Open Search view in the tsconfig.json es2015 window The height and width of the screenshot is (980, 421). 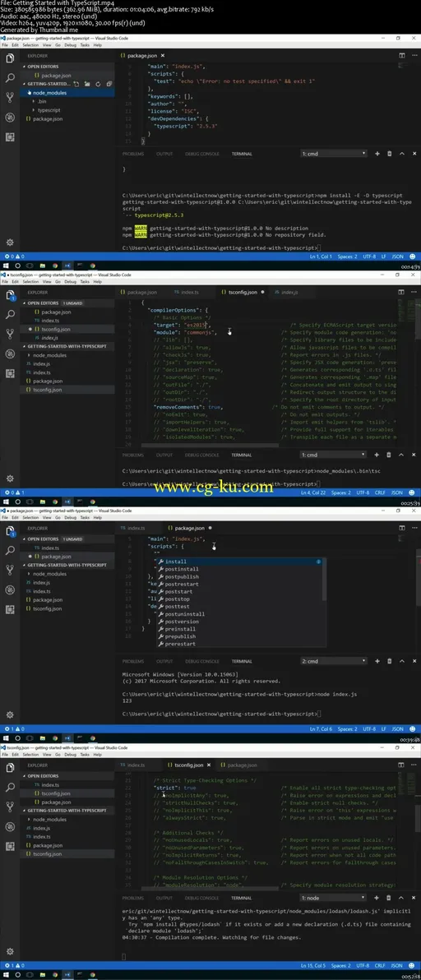tap(9, 314)
